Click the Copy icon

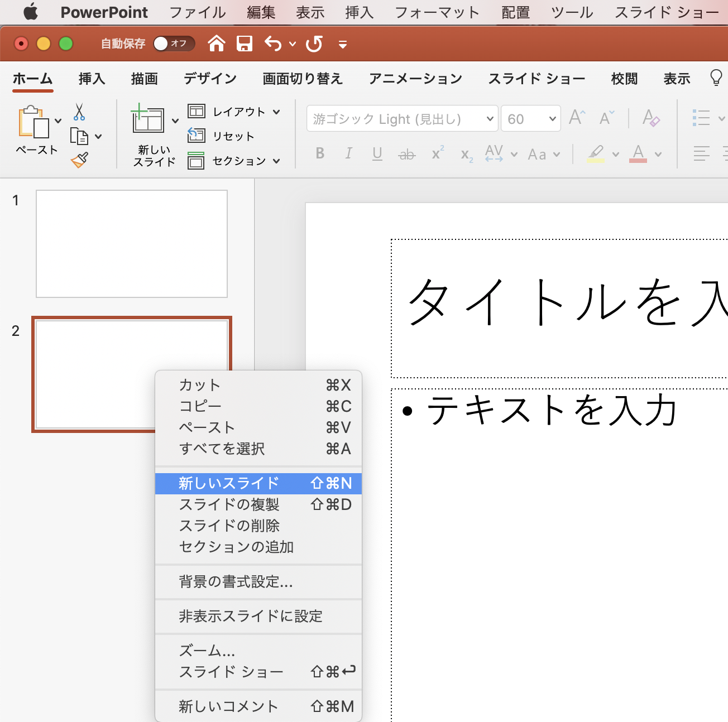[79, 136]
